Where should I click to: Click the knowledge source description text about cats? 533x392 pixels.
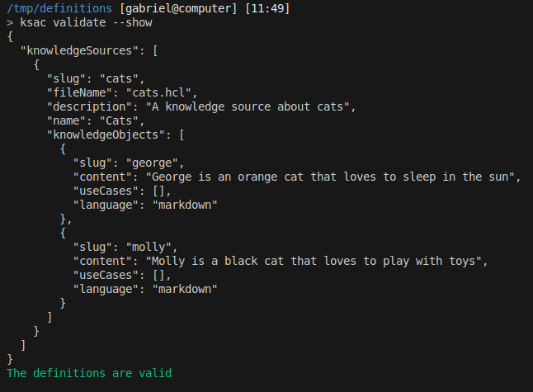point(249,106)
